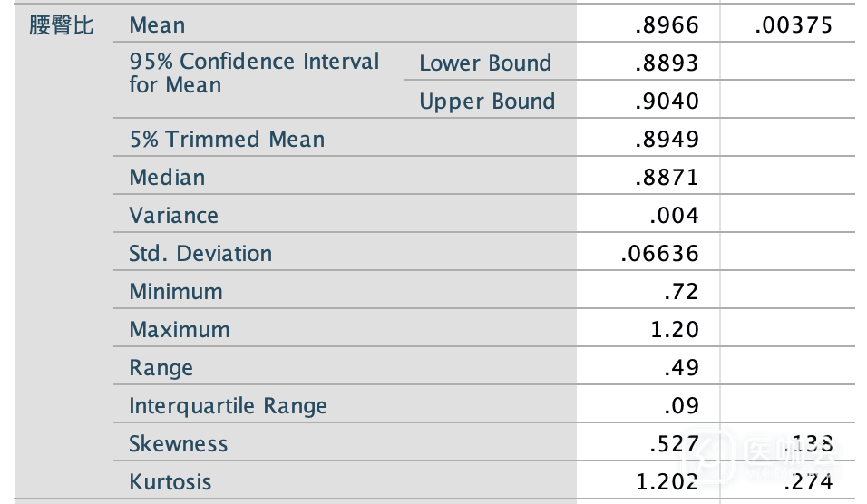
Task: Click the Upper Bound value .9040
Action: tap(667, 102)
